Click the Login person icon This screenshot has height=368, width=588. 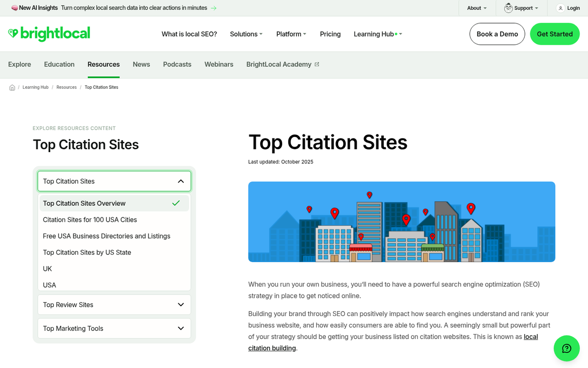point(560,8)
